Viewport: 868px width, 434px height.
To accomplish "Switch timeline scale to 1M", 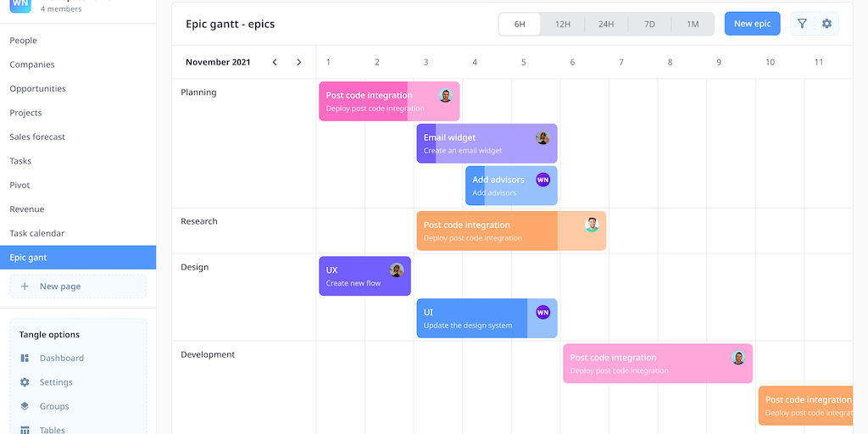I will 693,24.
